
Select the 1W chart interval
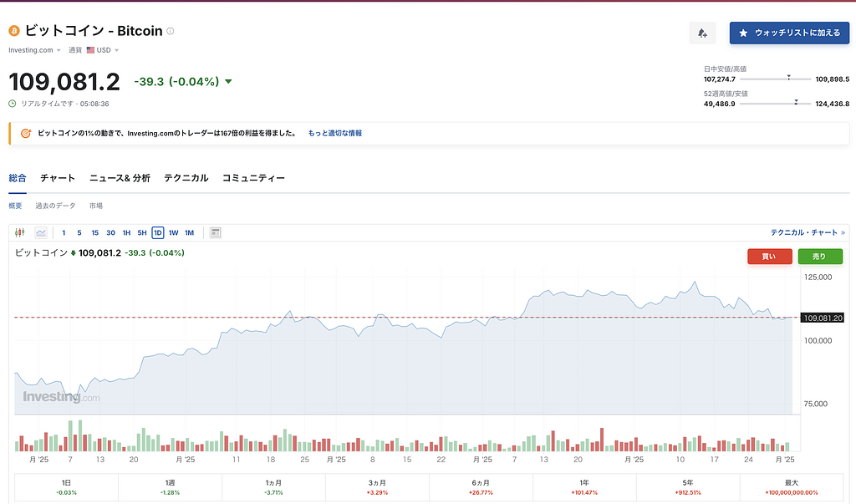point(173,232)
